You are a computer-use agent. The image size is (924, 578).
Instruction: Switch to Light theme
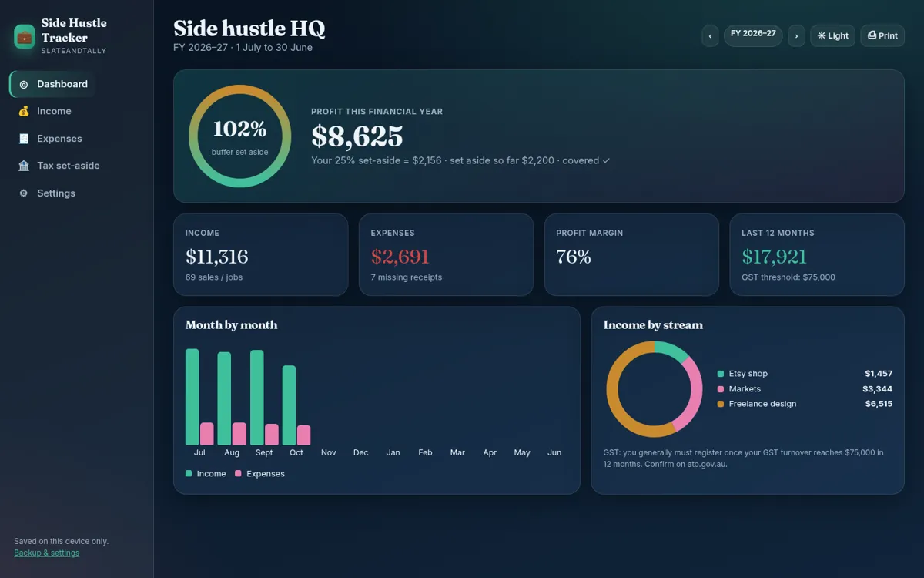coord(832,35)
